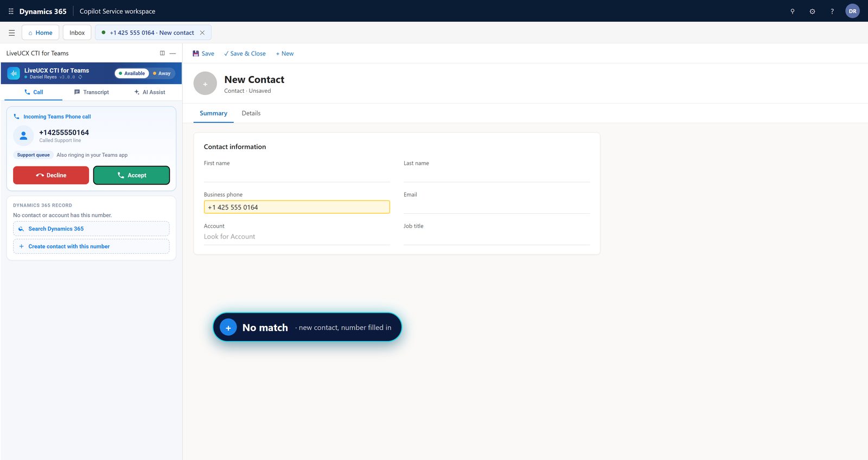Open settings via the gear icon
The width and height of the screenshot is (868, 460).
point(812,11)
